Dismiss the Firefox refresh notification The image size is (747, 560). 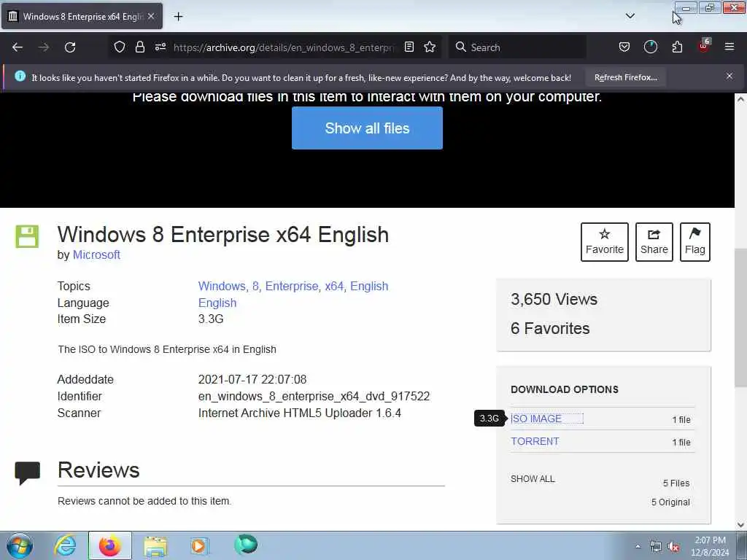point(729,76)
